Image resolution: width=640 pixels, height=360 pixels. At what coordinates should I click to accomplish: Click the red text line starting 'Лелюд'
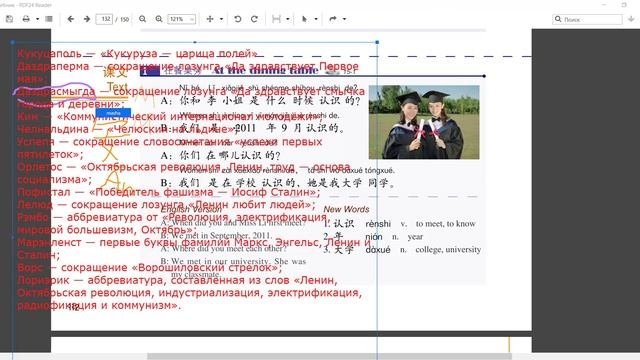pos(166,204)
